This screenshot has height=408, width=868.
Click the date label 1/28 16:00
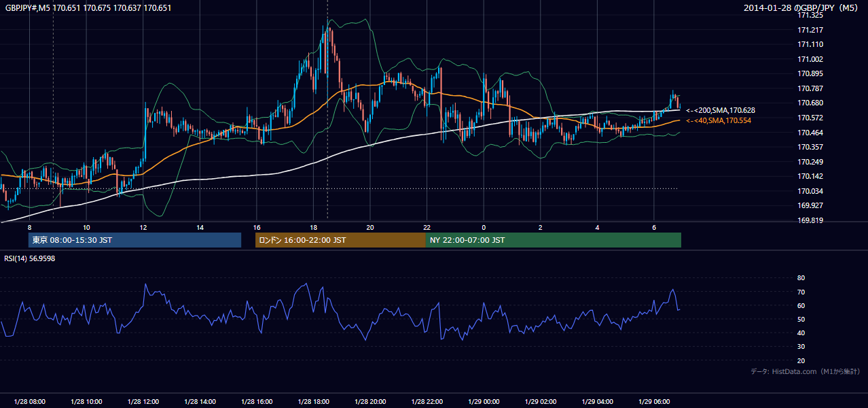257,402
